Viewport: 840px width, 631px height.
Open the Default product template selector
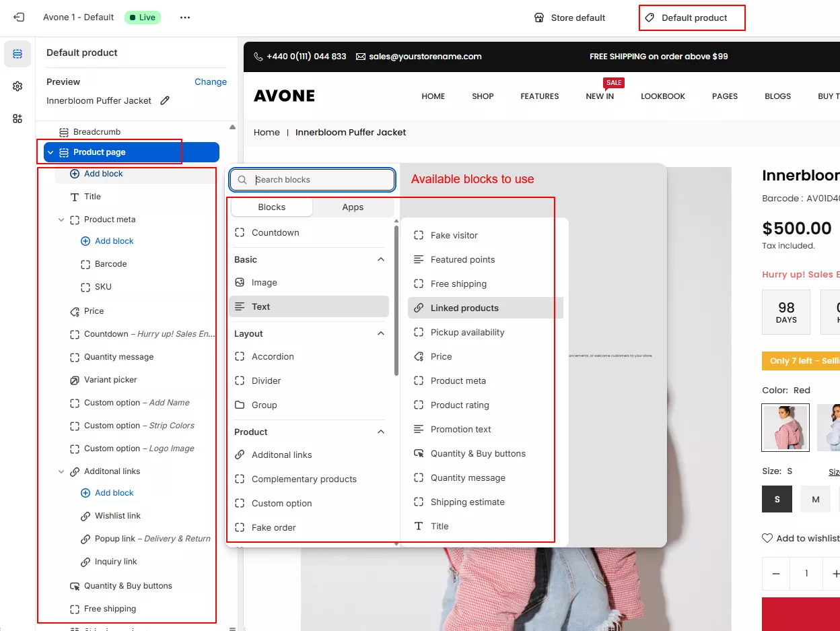693,18
